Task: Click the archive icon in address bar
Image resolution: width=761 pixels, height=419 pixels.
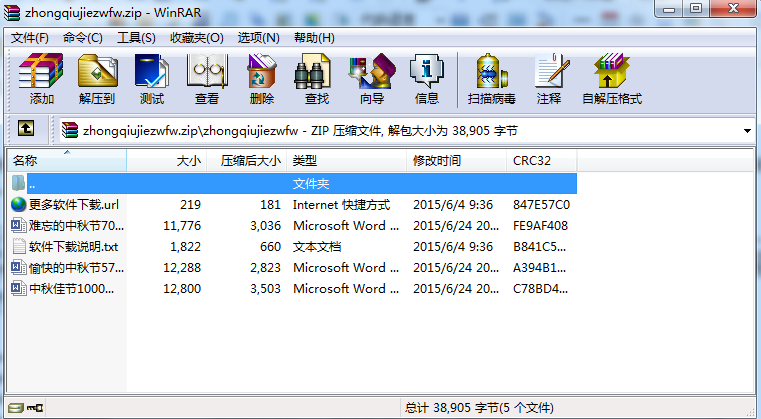Action: pos(70,130)
